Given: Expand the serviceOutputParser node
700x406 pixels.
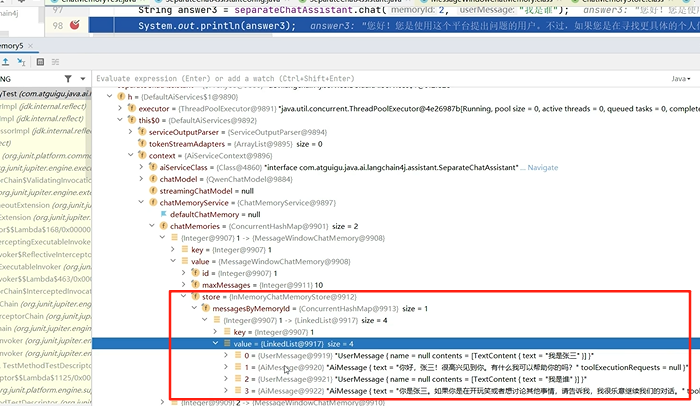Looking at the screenshot, I should click(x=130, y=132).
